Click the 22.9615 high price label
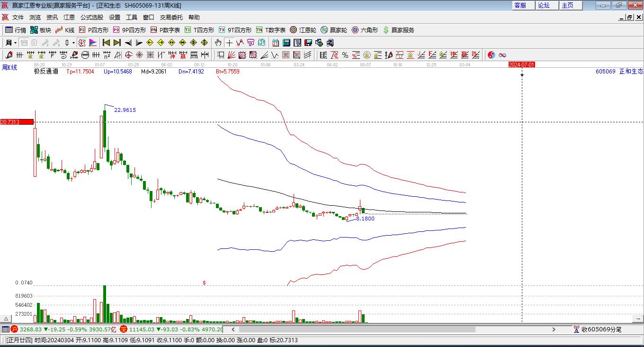Viewport: 644px width, 347px height. point(125,110)
